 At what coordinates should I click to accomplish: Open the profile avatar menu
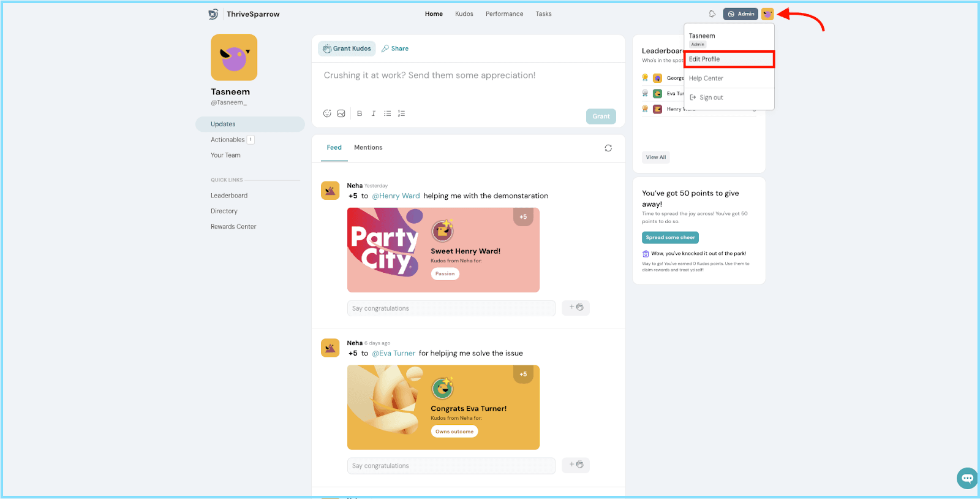pyautogui.click(x=767, y=14)
